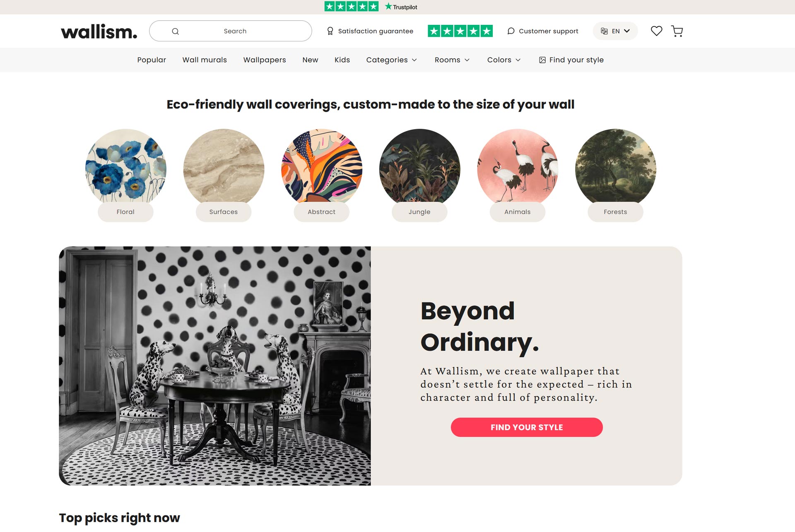Click the Customer support chat icon
This screenshot has height=532, width=795.
click(x=511, y=31)
